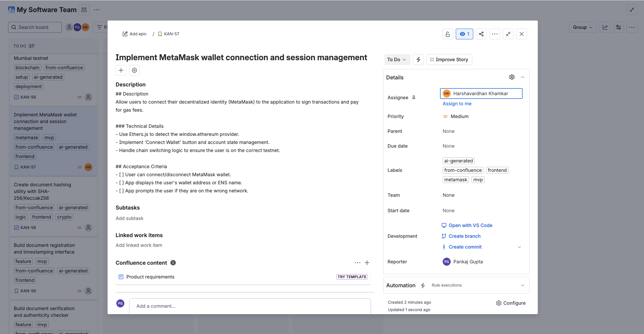Click the plus add-content button under title

coord(121,70)
